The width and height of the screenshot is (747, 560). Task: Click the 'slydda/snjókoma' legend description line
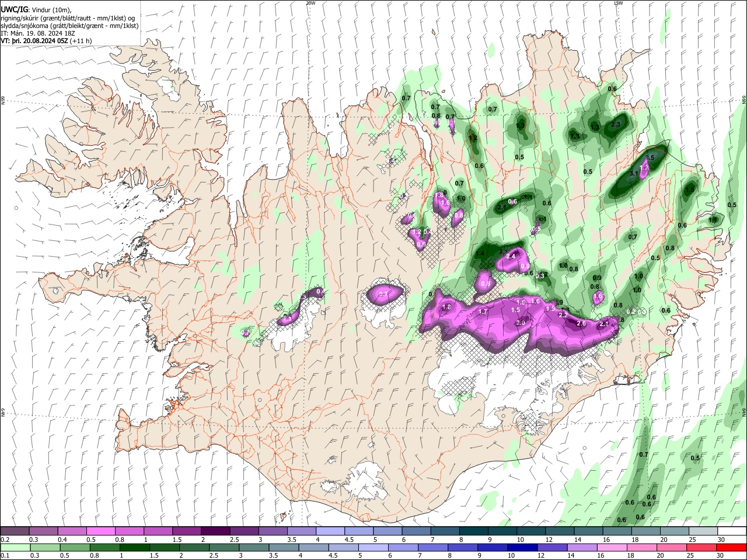69,26
